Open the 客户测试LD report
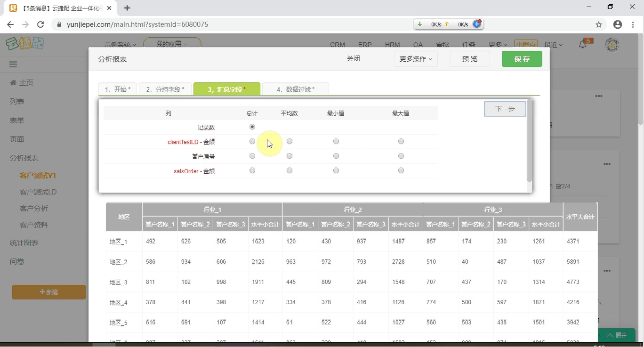Image resolution: width=644 pixels, height=347 pixels. click(x=38, y=192)
